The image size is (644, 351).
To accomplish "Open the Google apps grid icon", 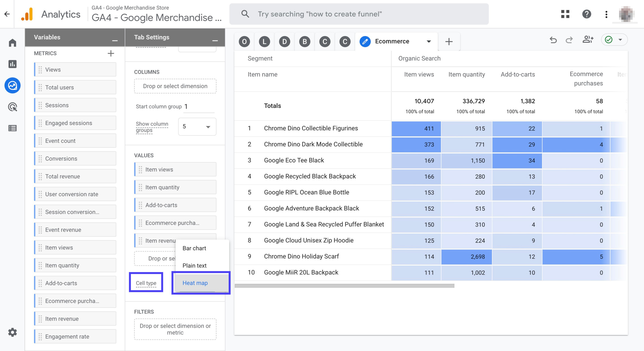I will click(x=565, y=14).
